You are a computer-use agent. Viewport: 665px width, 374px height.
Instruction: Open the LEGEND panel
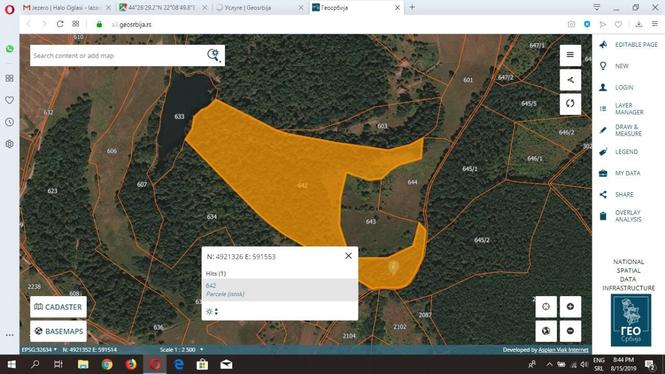point(619,152)
